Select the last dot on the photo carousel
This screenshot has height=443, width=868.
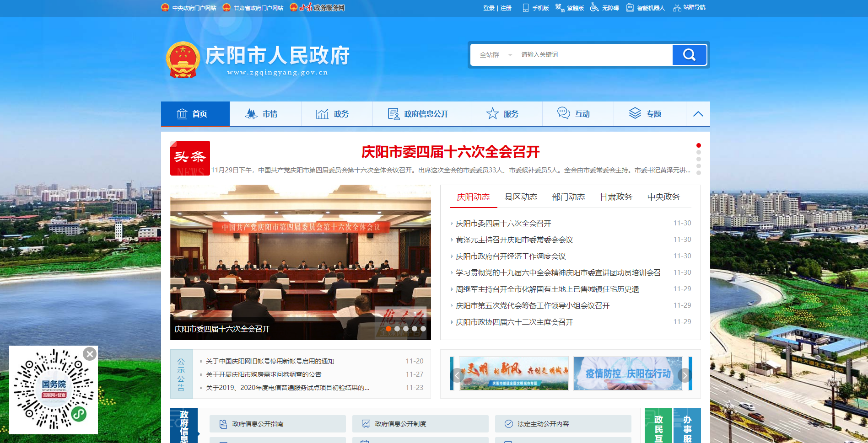click(x=423, y=329)
